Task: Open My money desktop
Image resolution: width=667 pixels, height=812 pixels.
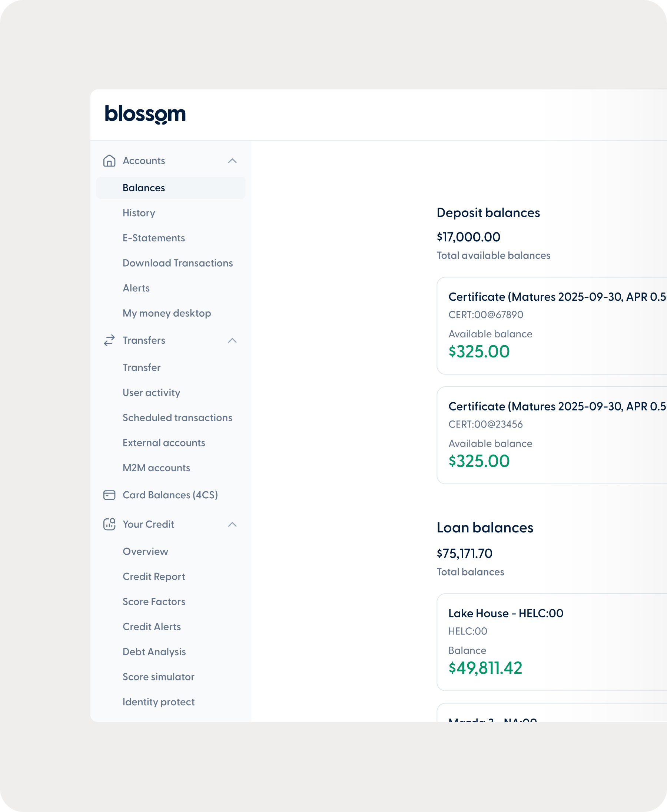Action: (x=167, y=313)
